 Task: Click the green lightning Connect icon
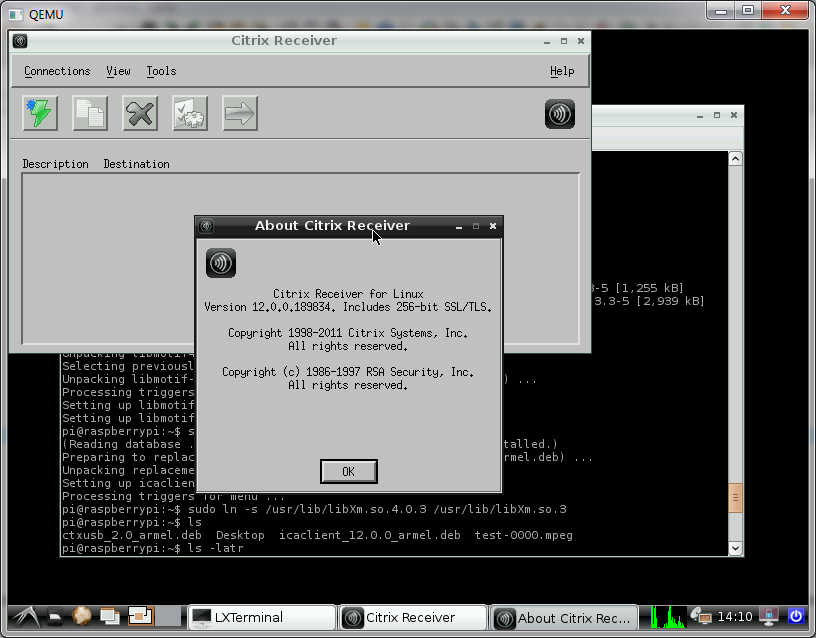[40, 113]
